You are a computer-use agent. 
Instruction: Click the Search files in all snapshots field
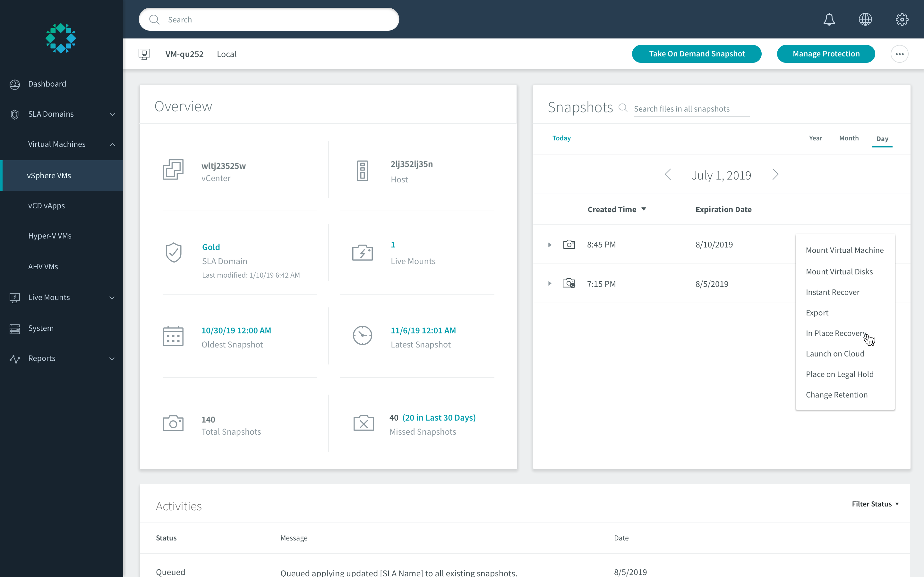[691, 109]
